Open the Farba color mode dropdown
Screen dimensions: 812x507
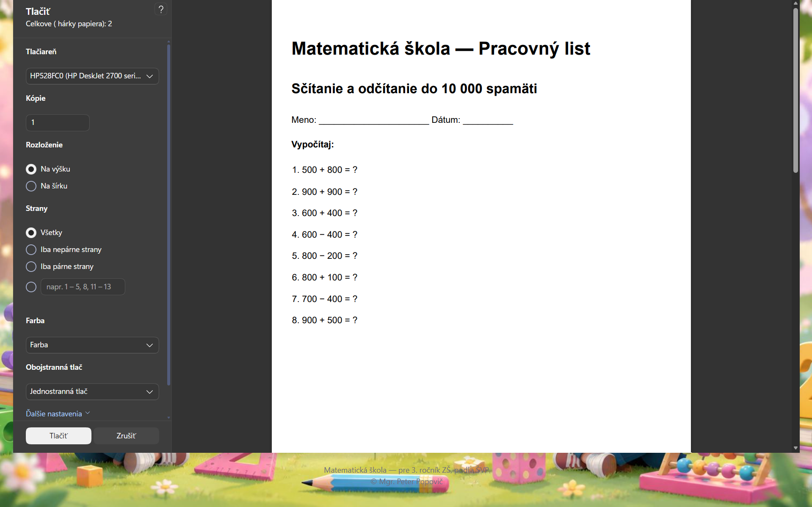pos(92,345)
